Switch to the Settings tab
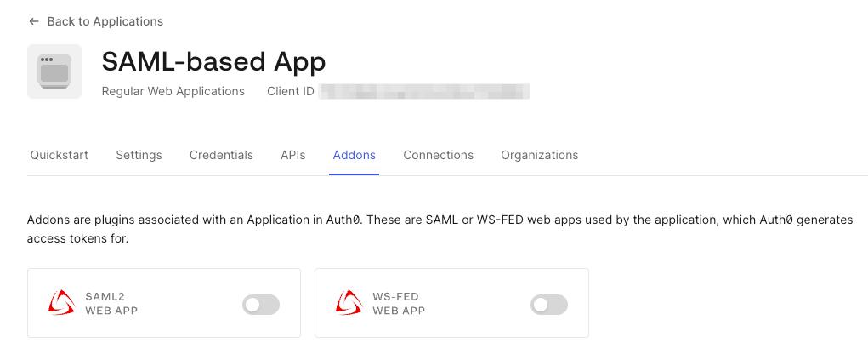This screenshot has height=360, width=868. click(139, 155)
